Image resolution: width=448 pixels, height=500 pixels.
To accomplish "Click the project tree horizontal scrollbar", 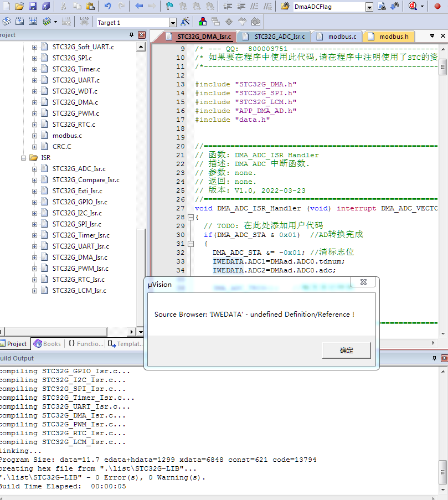I will [x=56, y=332].
